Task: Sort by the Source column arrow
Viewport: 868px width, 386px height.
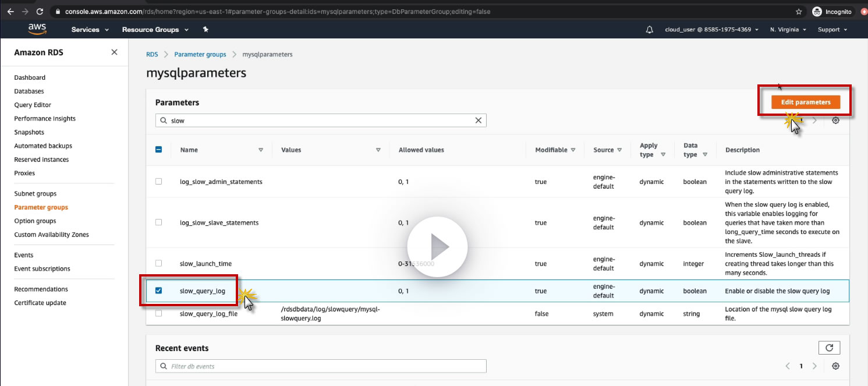Action: 619,150
